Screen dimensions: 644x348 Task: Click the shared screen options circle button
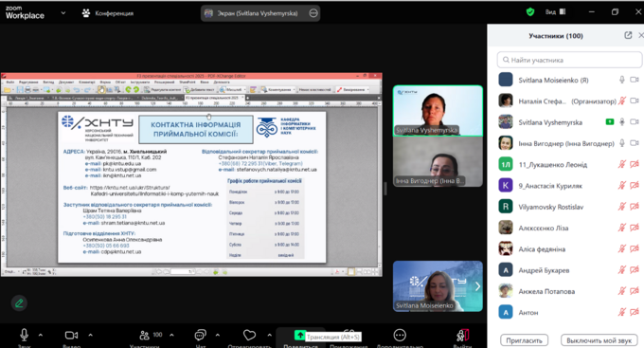click(313, 13)
